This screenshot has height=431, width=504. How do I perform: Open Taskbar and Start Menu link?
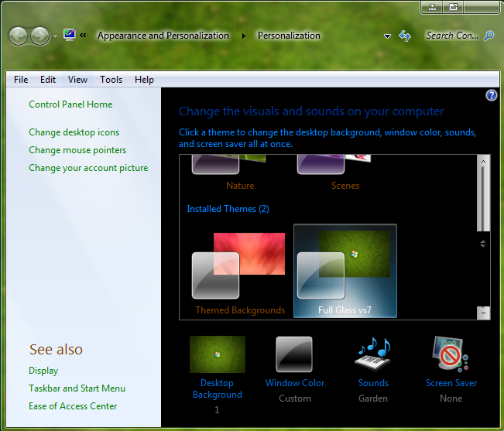(x=77, y=388)
